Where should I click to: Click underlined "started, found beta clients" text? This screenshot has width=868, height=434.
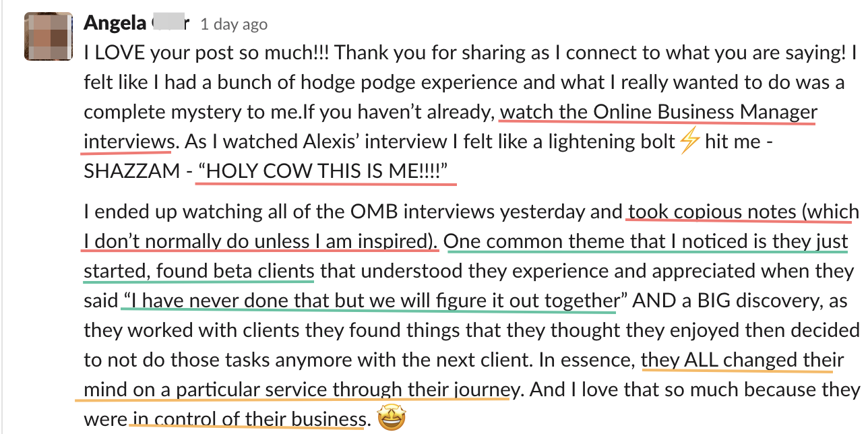tap(199, 271)
